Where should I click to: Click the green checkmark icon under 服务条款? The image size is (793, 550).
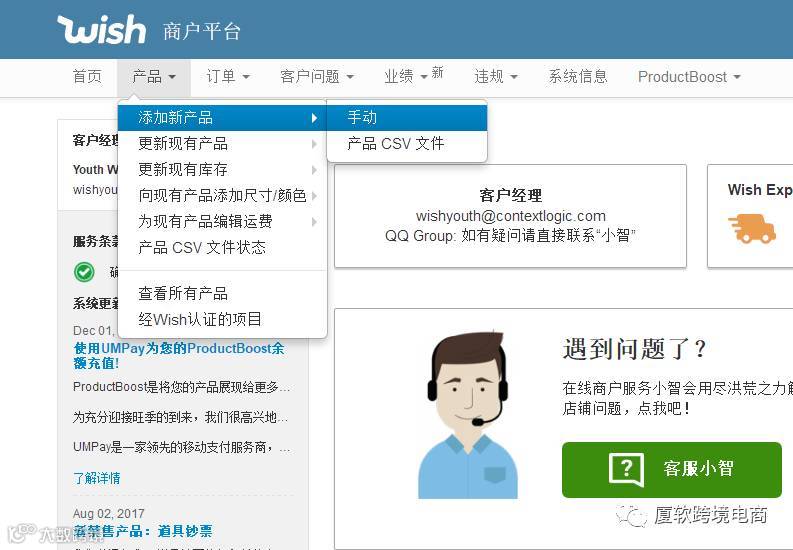click(84, 272)
